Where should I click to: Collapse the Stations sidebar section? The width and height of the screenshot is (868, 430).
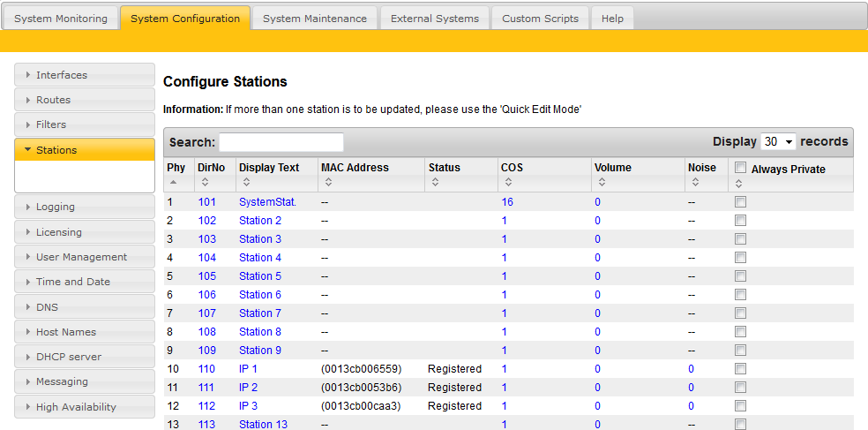coord(85,150)
